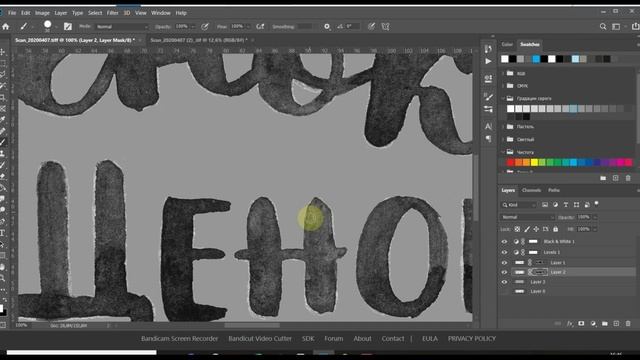Hide the Black & White 1 layer
Viewport: 640px width, 360px height.
pos(504,242)
